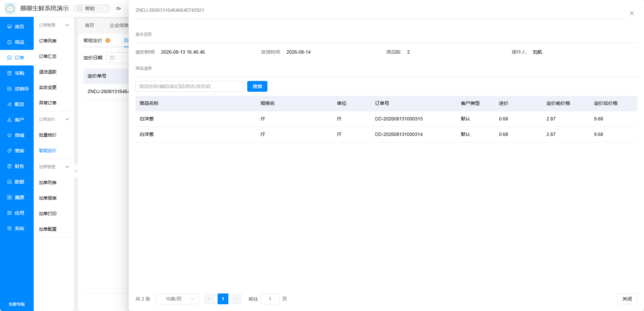644x311 pixels.
Task: Click the next page arrow
Action: tap(236, 299)
